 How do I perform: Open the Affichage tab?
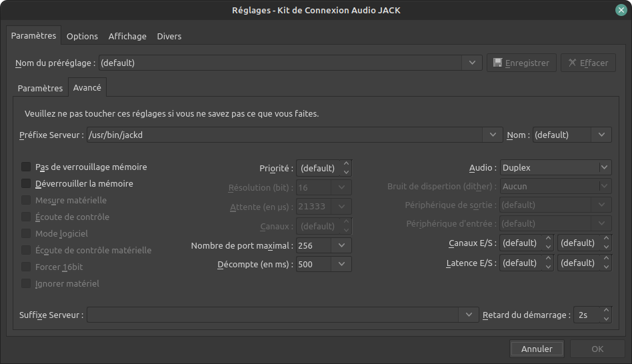tap(127, 36)
